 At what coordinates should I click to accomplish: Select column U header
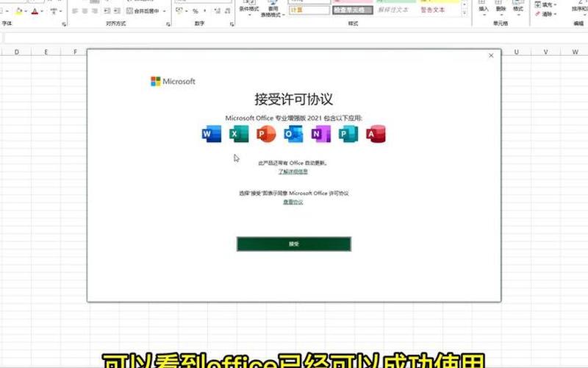(517, 52)
